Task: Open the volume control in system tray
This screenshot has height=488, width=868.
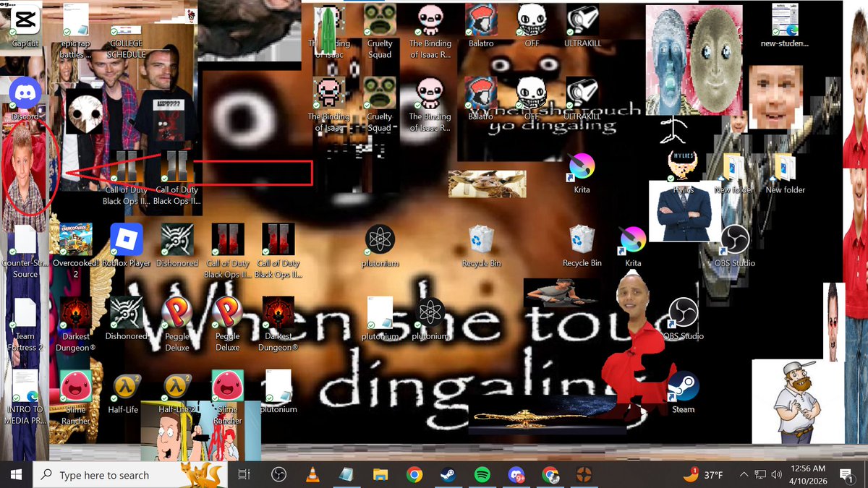Action: (x=776, y=475)
